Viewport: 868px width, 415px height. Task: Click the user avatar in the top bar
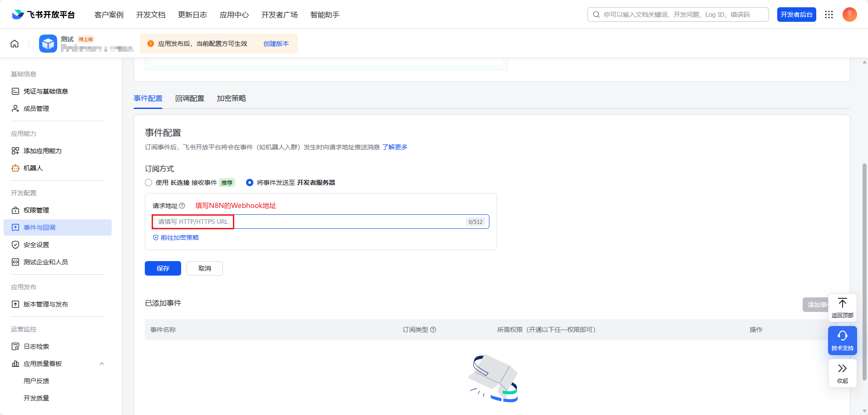[849, 14]
